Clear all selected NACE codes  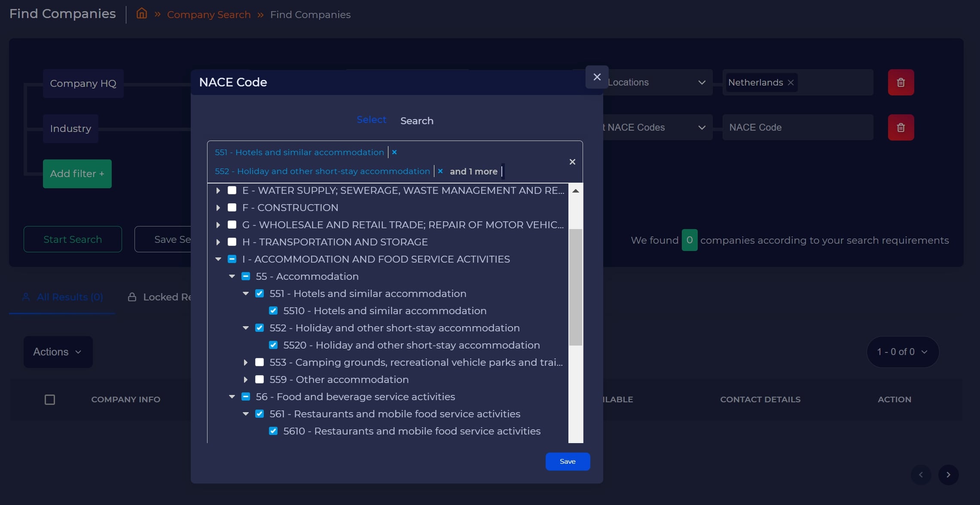pos(572,162)
